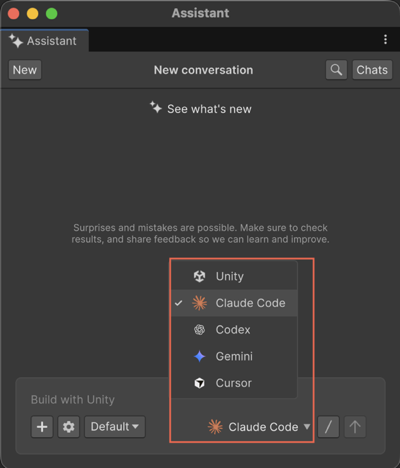The height and width of the screenshot is (468, 400).
Task: Expand the Claude Code provider dropdown
Action: 259,427
